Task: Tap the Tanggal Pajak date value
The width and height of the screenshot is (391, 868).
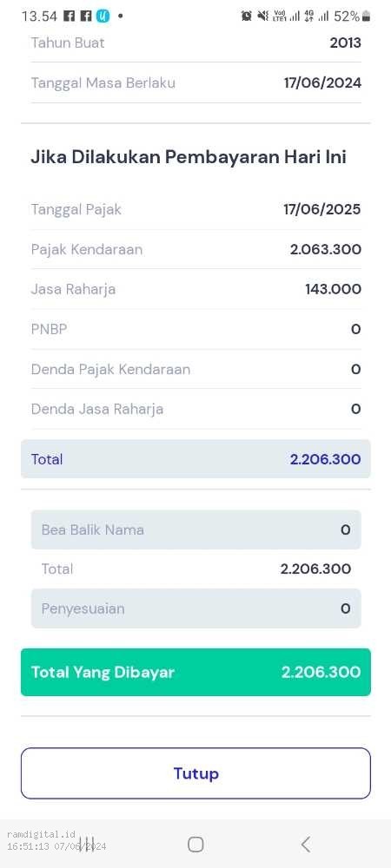Action: [321, 209]
